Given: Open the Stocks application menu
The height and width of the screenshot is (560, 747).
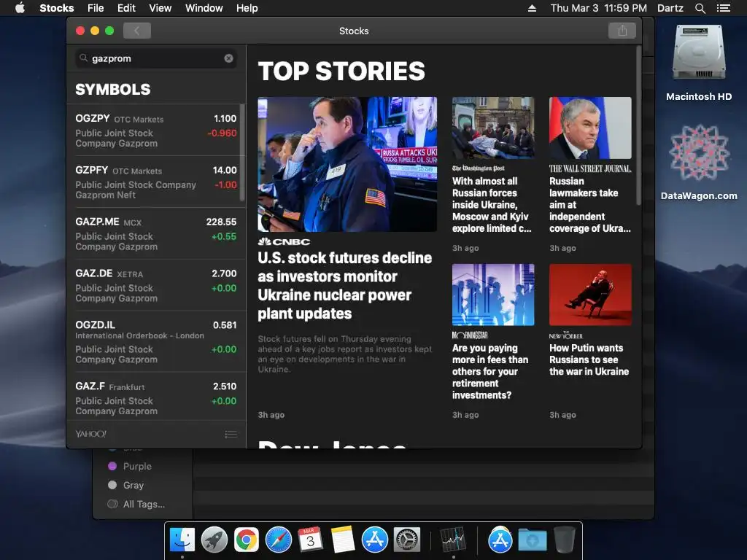Looking at the screenshot, I should coord(57,8).
